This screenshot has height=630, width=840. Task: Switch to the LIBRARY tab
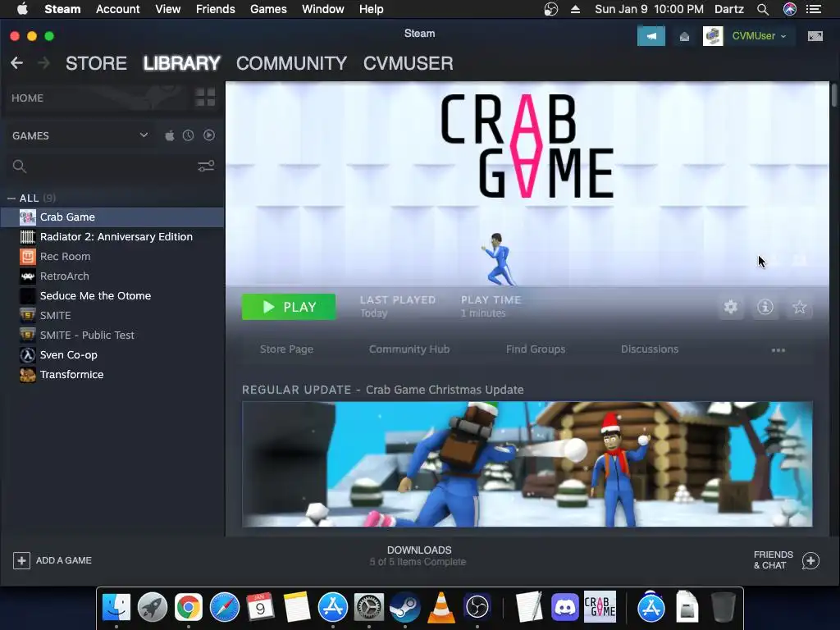click(181, 63)
